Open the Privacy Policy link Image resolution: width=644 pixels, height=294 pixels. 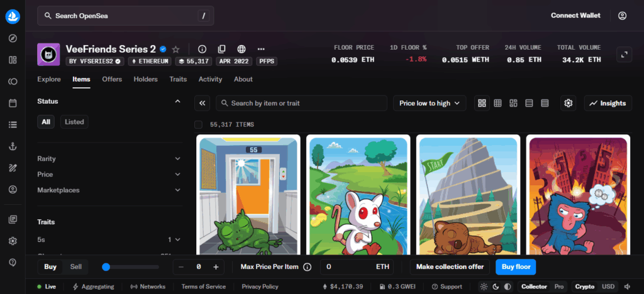(260, 286)
